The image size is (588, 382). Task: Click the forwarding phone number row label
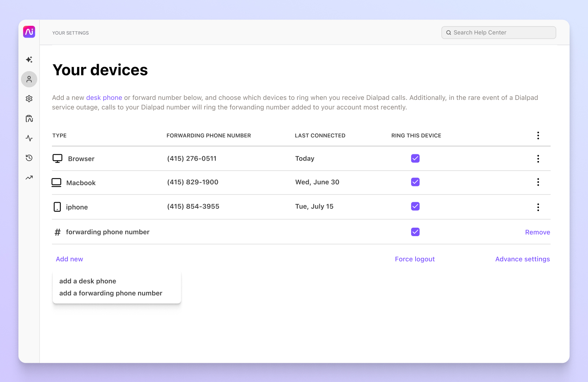[x=108, y=232]
